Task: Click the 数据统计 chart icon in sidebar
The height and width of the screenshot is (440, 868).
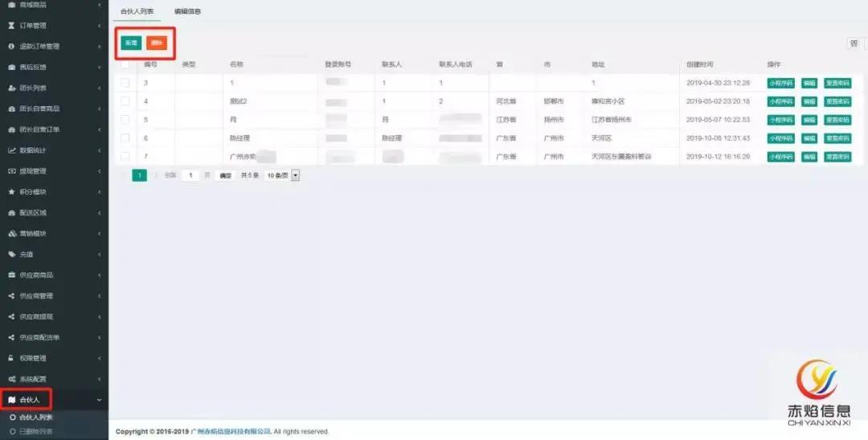Action: coord(11,150)
